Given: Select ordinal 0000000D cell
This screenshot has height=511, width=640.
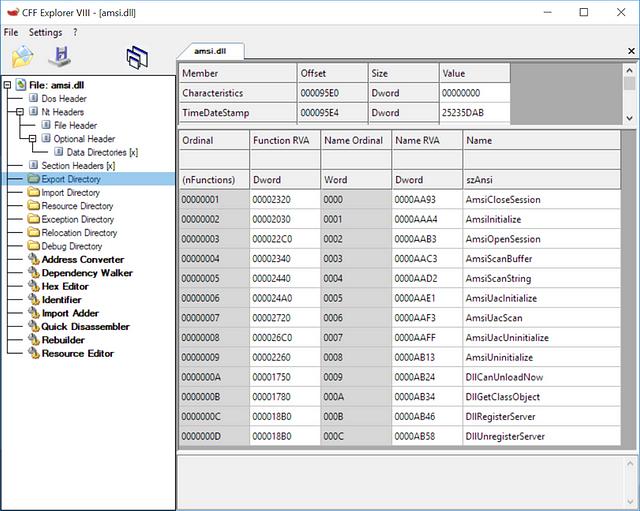Looking at the screenshot, I should [x=213, y=436].
